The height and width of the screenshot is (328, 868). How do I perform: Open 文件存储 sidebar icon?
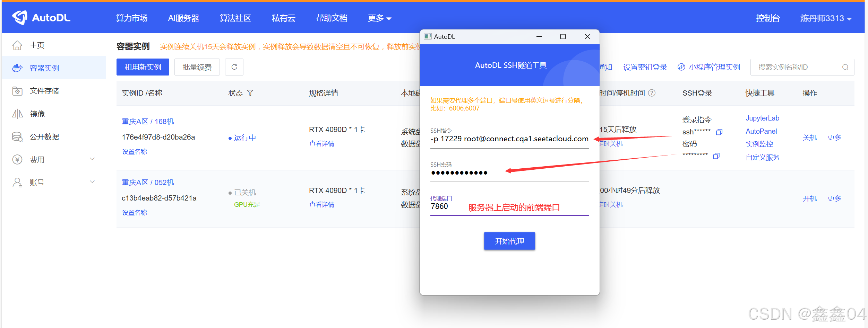pos(17,91)
